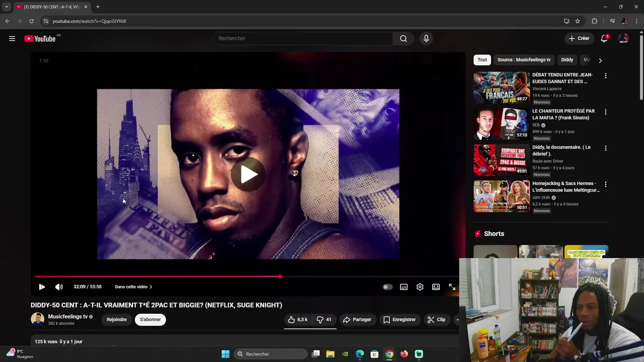The width and height of the screenshot is (644, 362).
Task: Select the 'Diddy' filter chip
Action: pos(567,60)
